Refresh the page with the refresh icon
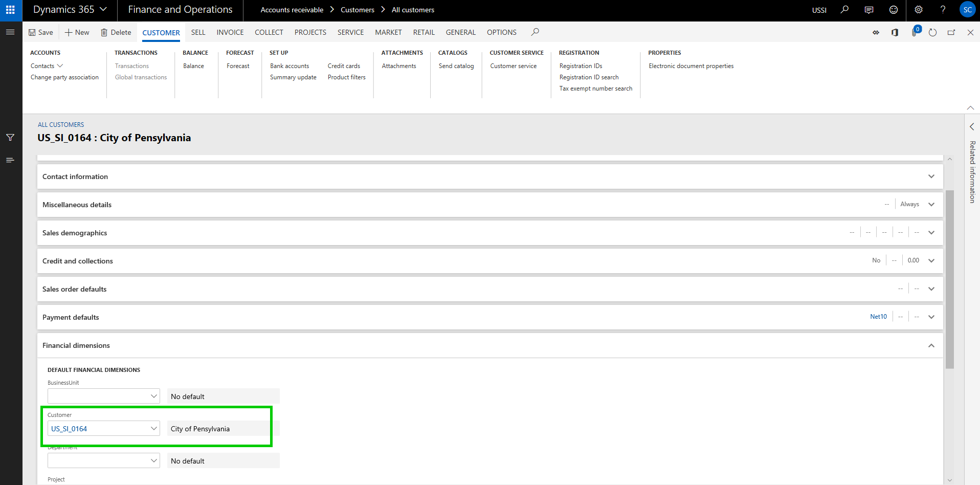Image resolution: width=980 pixels, height=485 pixels. coord(932,32)
